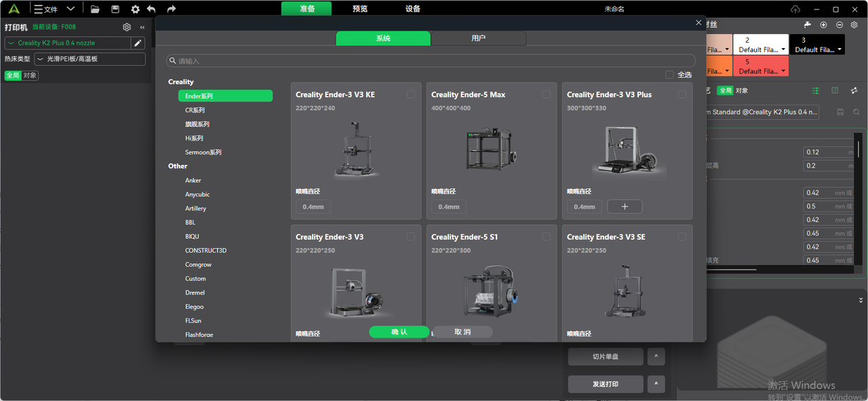Click the redo arrow icon
Viewport: 868px width, 401px height.
[x=172, y=9]
